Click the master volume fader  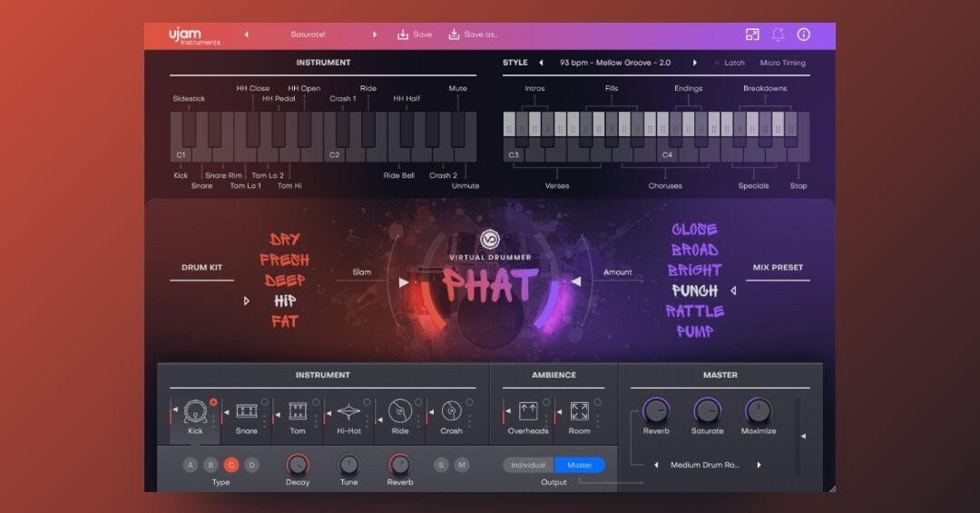798,436
